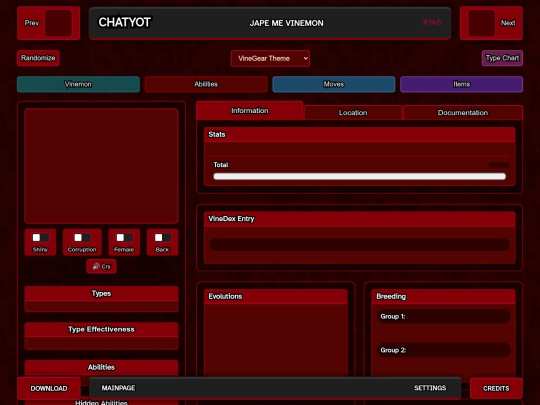Toggle the Back sprite switch
The width and height of the screenshot is (540, 405).
click(163, 238)
